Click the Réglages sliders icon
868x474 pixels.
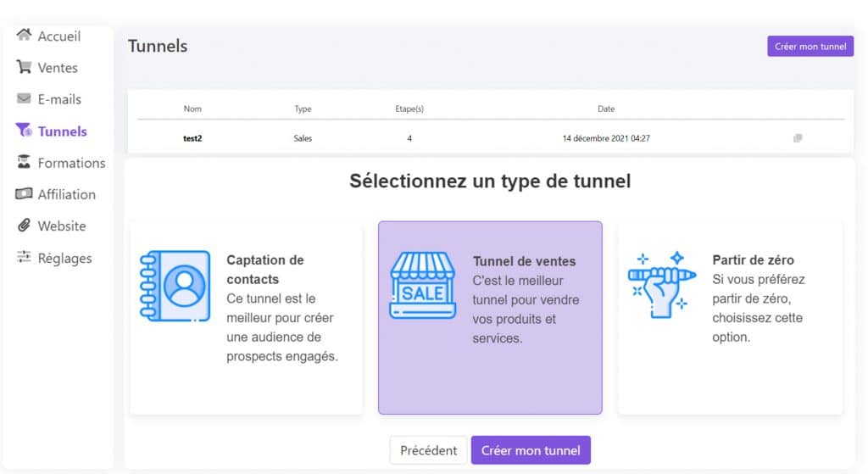point(24,257)
